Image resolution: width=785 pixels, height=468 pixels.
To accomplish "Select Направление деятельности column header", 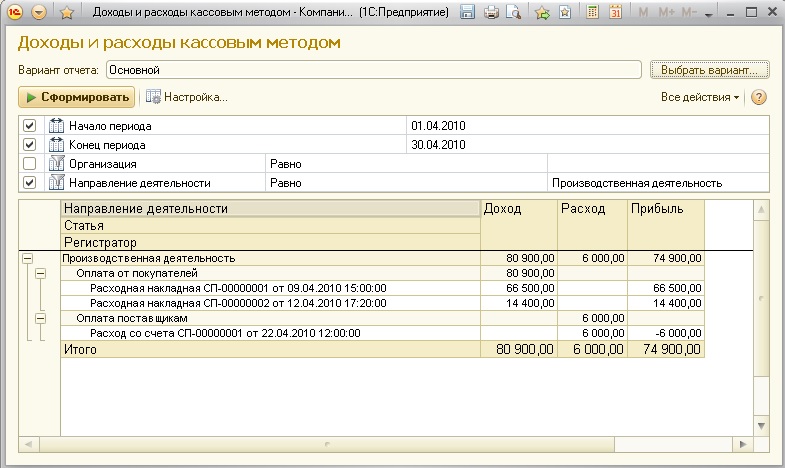I will click(270, 209).
